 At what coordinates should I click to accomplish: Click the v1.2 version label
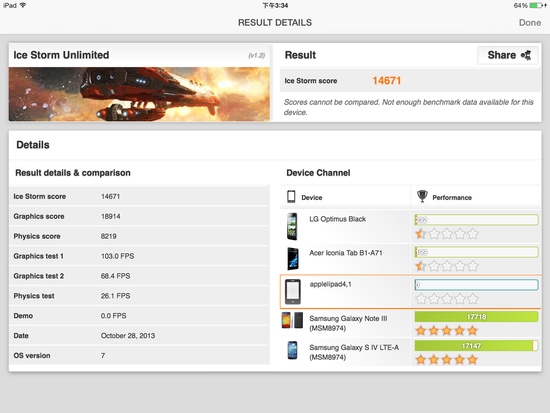point(256,55)
